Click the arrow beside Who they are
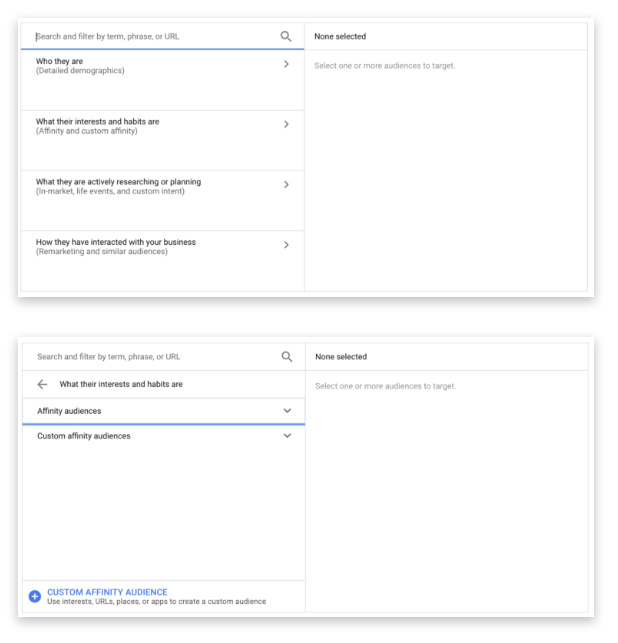This screenshot has height=643, width=618. point(286,64)
